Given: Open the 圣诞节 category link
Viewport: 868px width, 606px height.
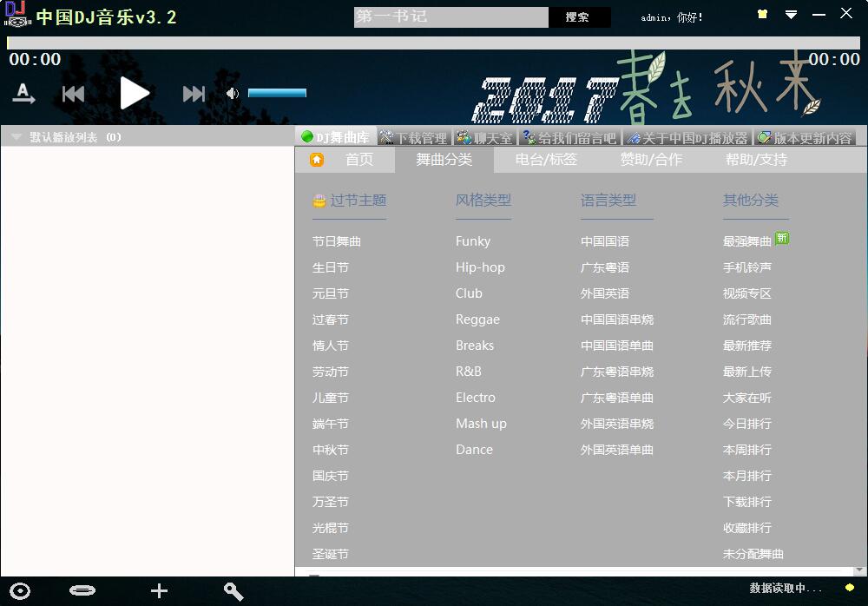Looking at the screenshot, I should click(331, 554).
